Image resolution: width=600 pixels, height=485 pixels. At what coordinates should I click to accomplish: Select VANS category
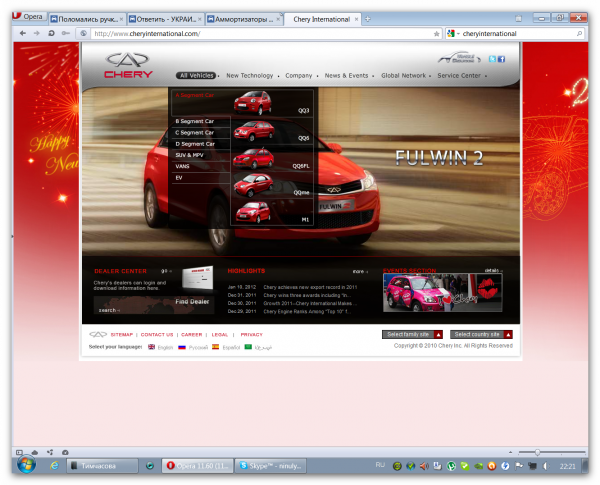point(183,166)
